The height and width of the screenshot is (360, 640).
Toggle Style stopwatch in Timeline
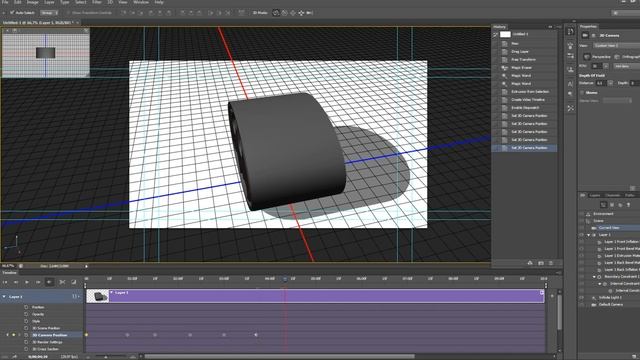point(26,321)
